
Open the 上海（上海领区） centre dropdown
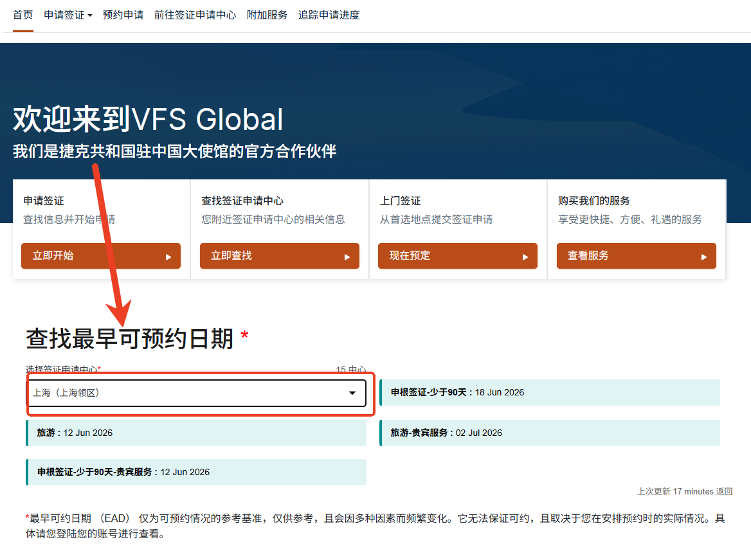pyautogui.click(x=196, y=393)
